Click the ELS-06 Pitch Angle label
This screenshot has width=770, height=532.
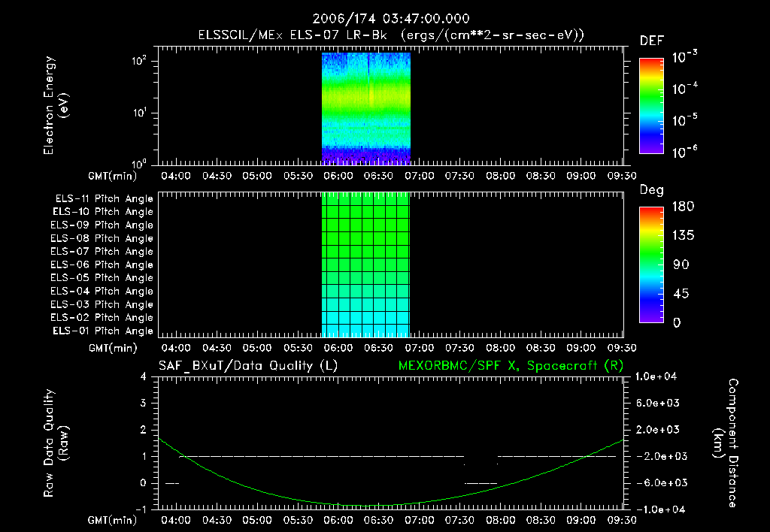pos(102,264)
